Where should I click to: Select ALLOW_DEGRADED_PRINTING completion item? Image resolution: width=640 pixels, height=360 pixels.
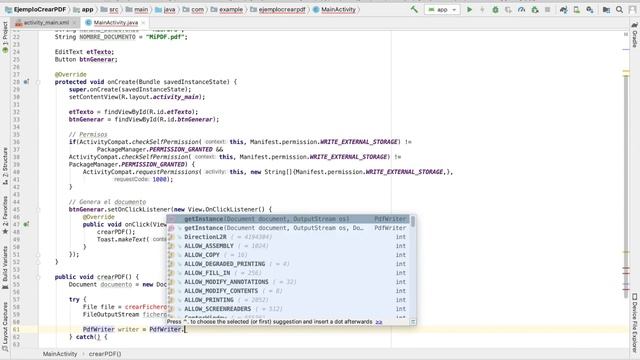coord(288,264)
